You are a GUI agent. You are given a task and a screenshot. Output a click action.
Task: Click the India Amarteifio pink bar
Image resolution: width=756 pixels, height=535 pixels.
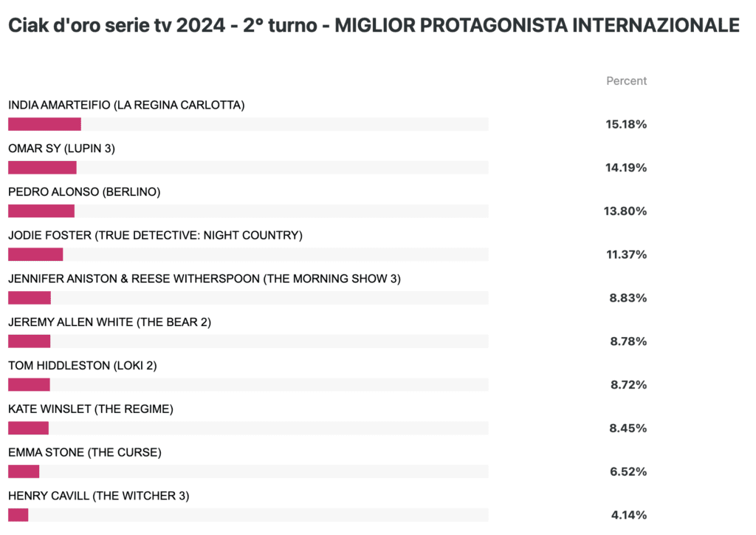[44, 124]
